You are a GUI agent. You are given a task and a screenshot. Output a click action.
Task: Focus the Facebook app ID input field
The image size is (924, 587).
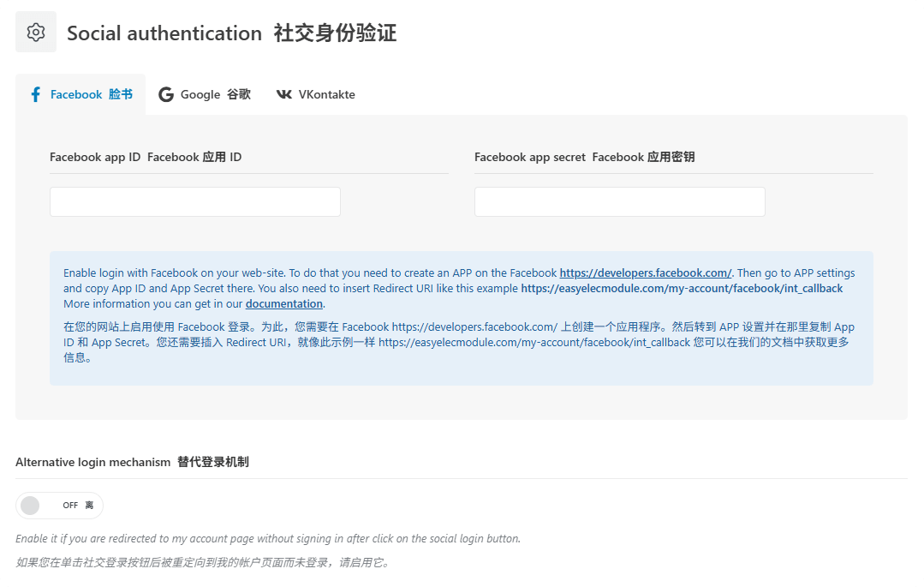coord(195,201)
